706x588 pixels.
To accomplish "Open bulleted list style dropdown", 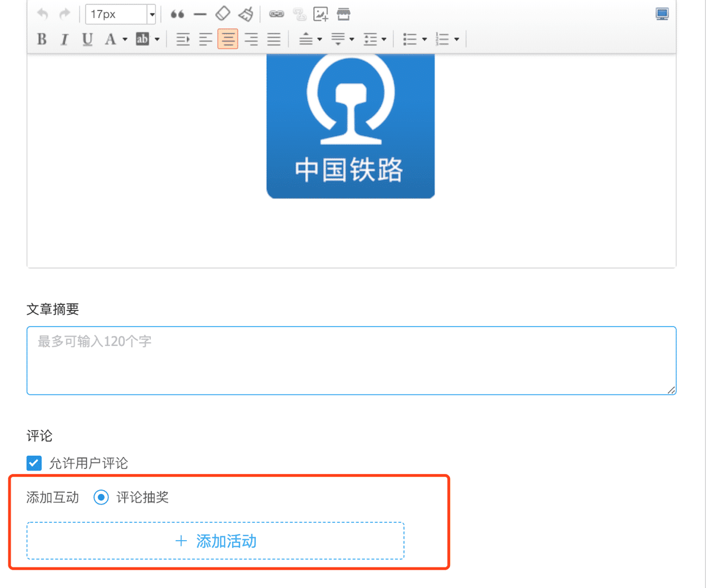I will pyautogui.click(x=424, y=39).
